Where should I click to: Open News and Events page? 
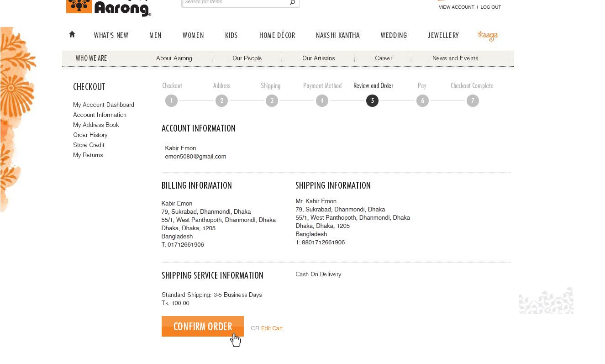[x=455, y=58]
